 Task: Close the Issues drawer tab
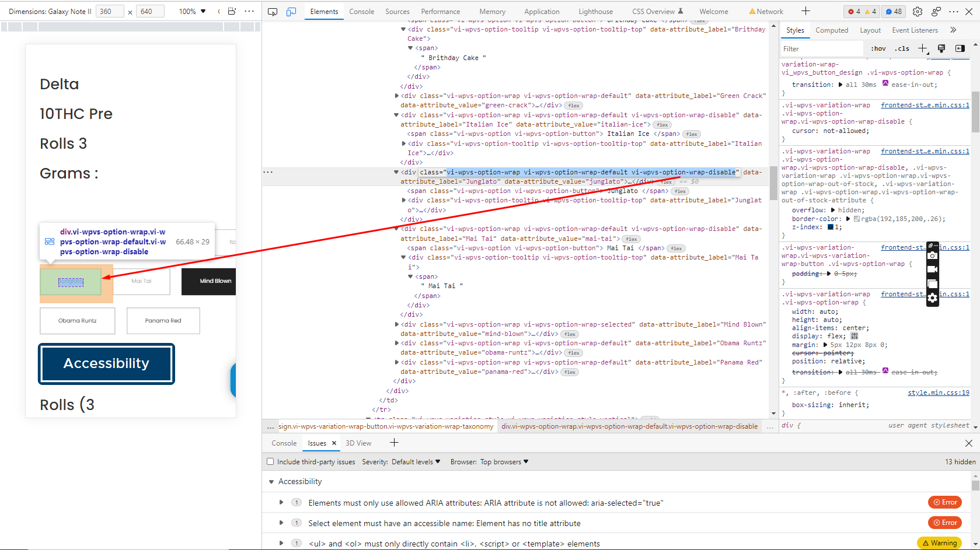point(334,443)
